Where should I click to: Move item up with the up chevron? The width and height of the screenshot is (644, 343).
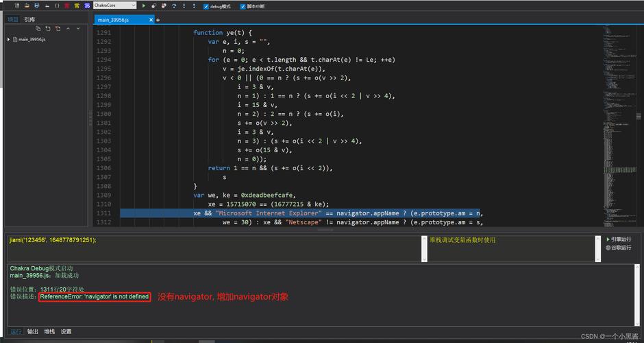tap(69, 29)
